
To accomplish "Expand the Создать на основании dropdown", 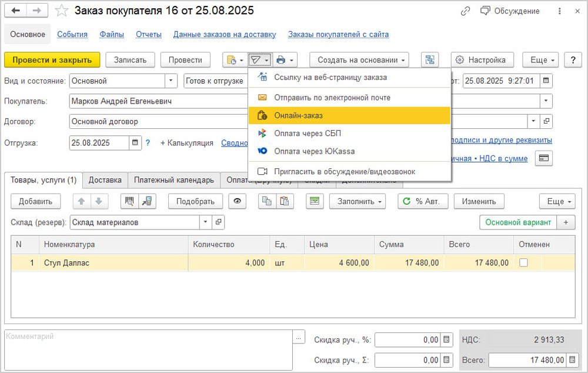I will coord(360,60).
